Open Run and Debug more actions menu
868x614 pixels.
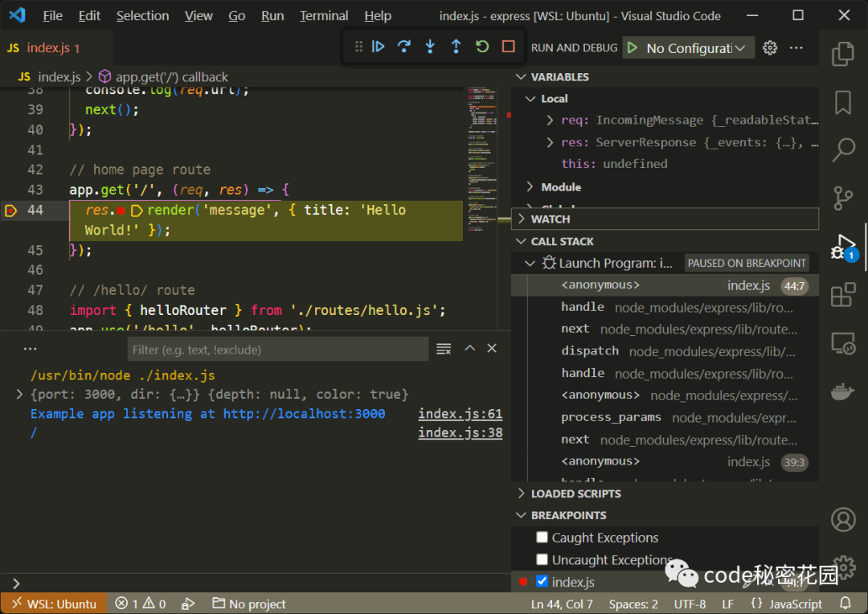point(796,48)
